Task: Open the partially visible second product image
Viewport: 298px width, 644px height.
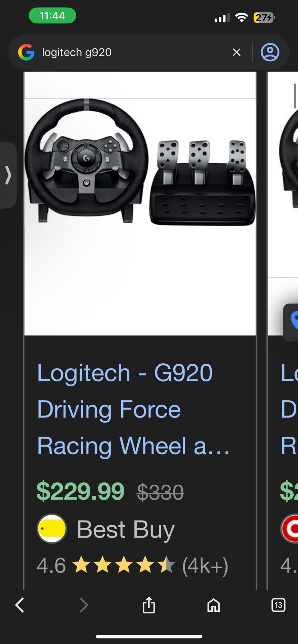Action: 283,174
